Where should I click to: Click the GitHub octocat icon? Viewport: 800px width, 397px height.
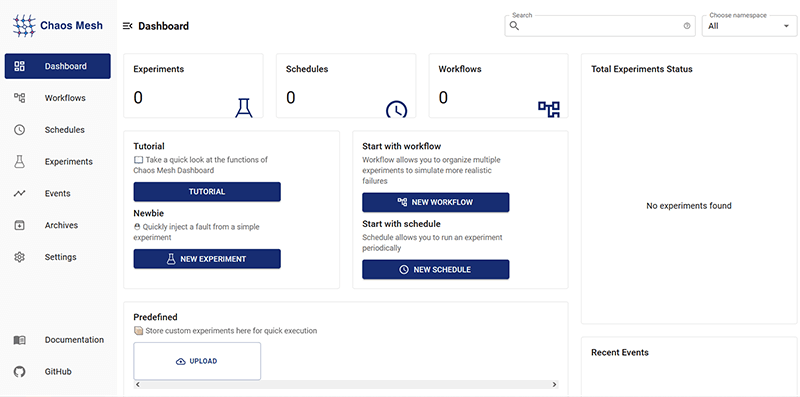point(19,371)
